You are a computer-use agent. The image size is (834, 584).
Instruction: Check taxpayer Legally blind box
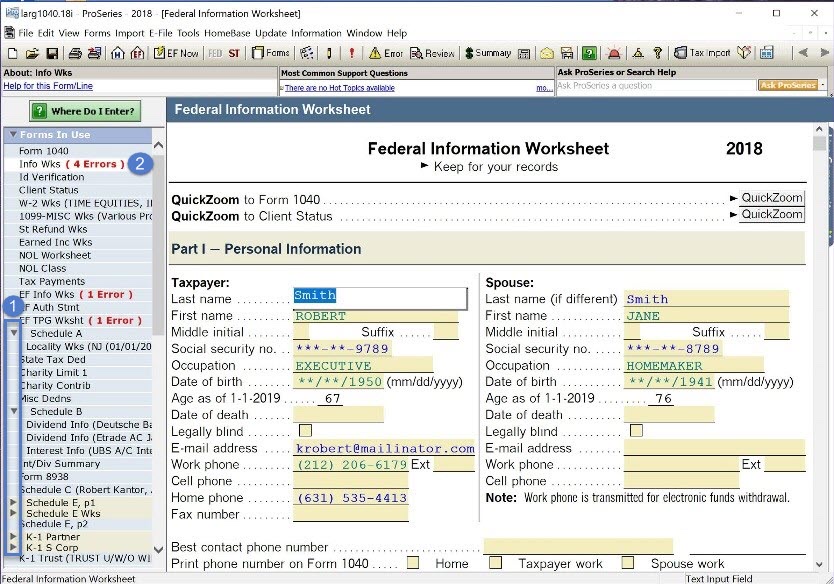pyautogui.click(x=305, y=430)
